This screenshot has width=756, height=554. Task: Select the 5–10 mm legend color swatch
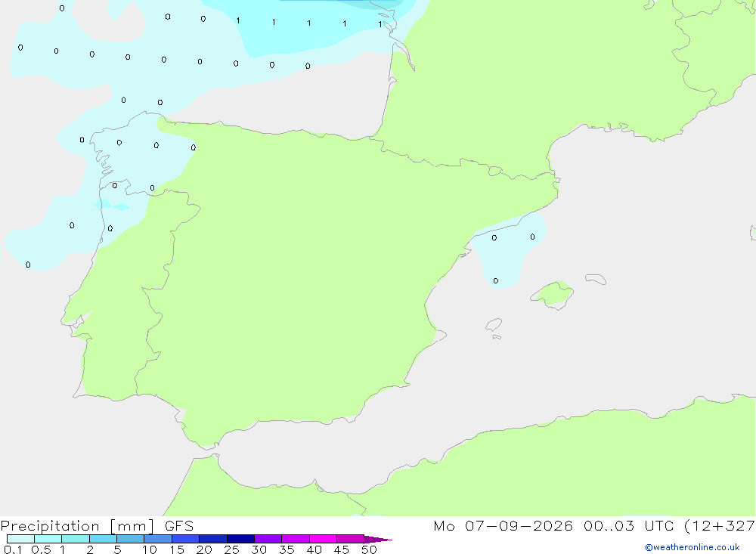[130, 539]
